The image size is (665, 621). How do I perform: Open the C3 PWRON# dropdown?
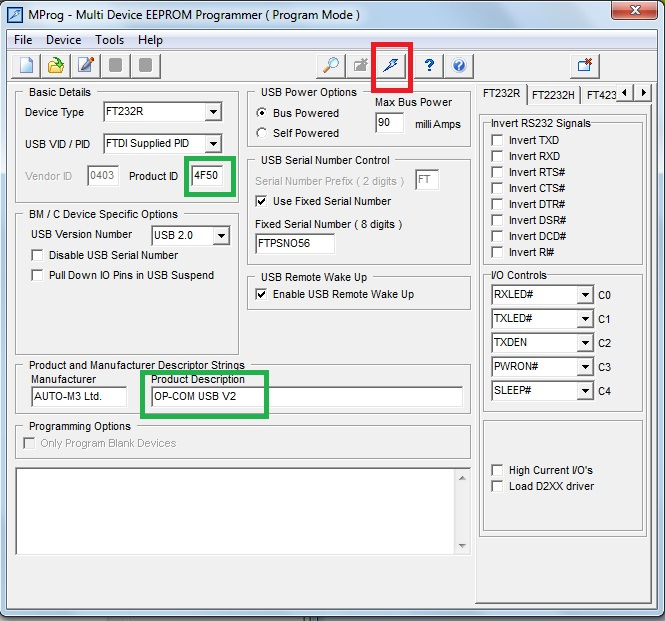[585, 366]
